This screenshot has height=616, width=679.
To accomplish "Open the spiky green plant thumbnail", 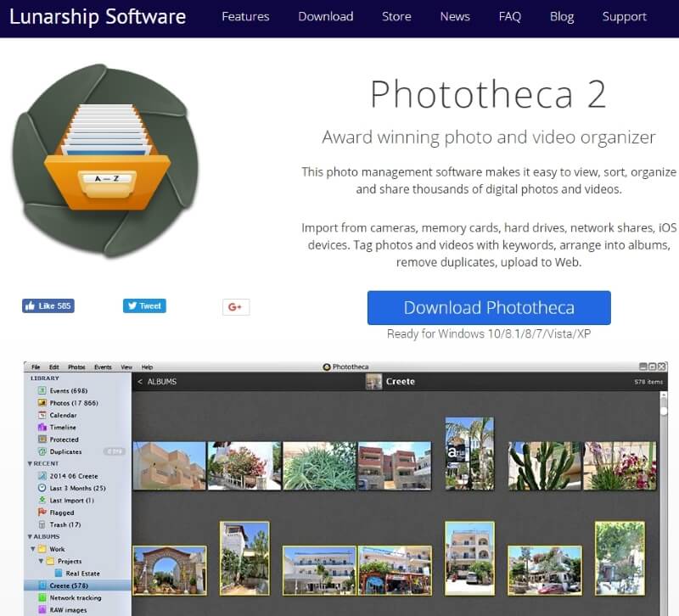I will pos(320,466).
